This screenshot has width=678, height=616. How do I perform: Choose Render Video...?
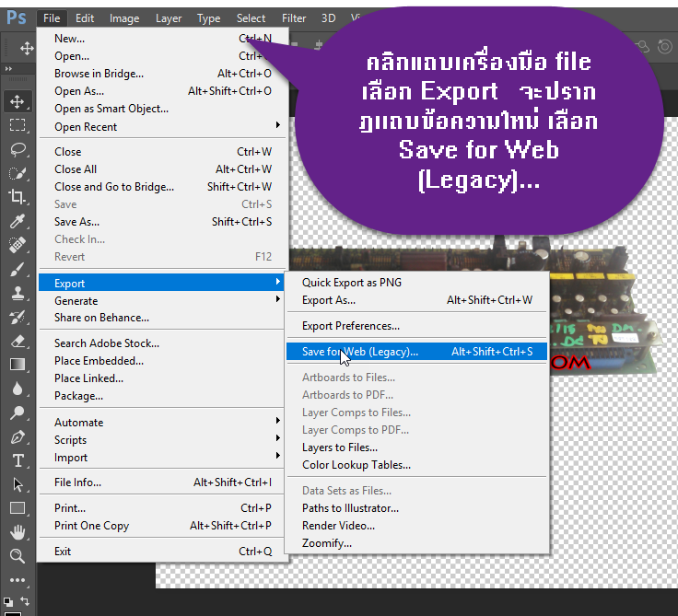[416, 526]
